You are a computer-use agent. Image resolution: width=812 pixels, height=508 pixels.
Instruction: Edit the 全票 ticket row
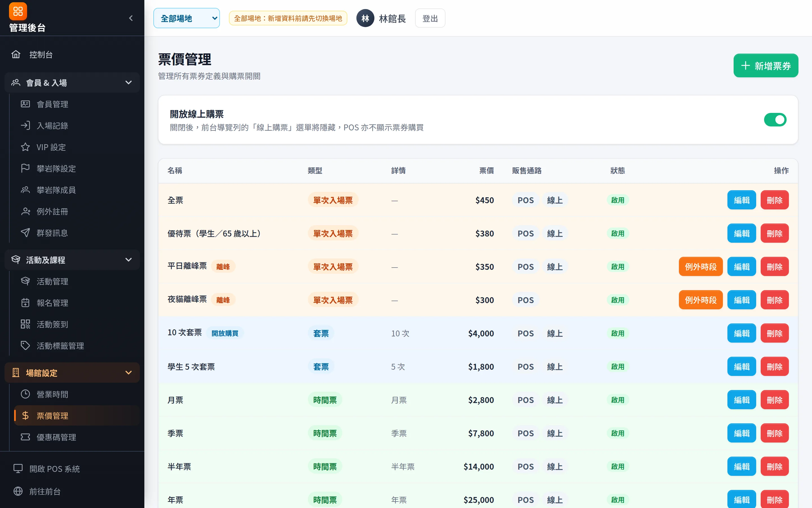click(742, 200)
